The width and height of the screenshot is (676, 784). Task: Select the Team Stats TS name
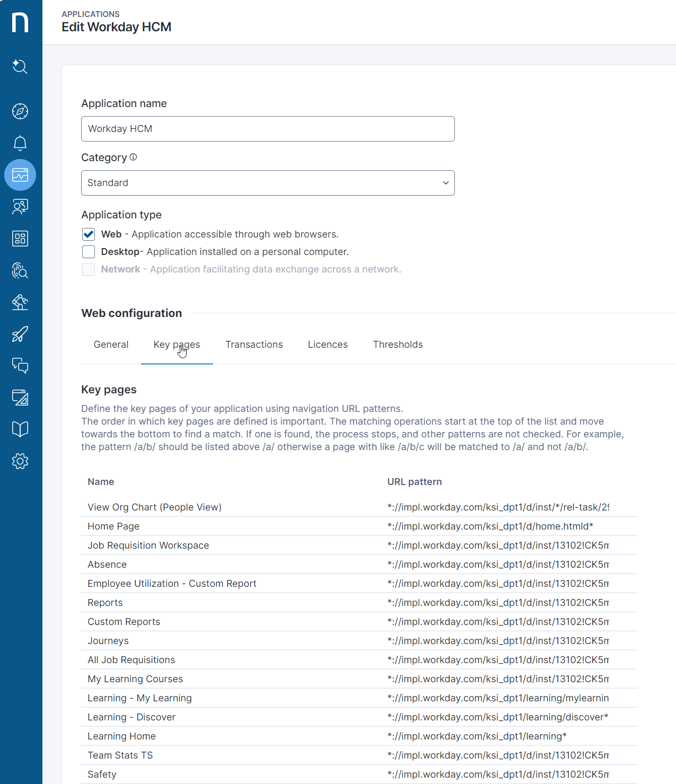(120, 755)
